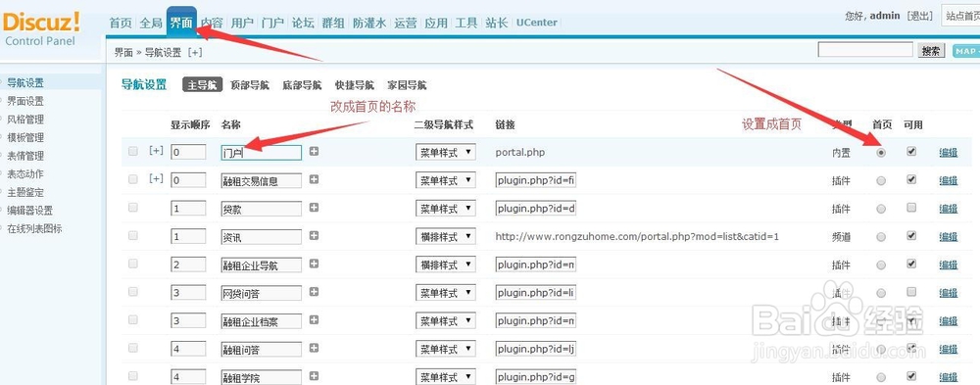The width and height of the screenshot is (980, 385).
Task: Tick the selection checkbox left of 融租学院
Action: pos(132,376)
